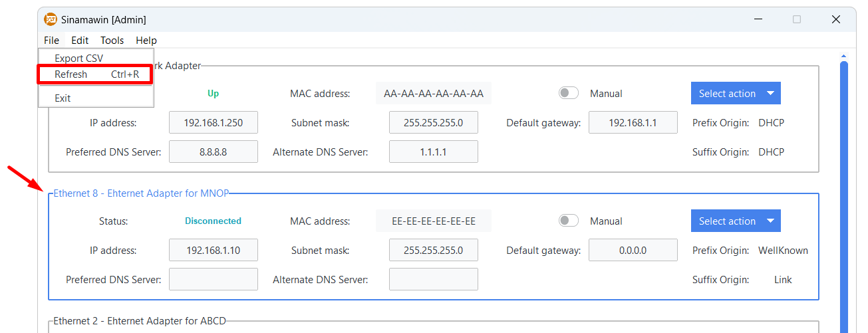Open the Tools menu
868x333 pixels.
tap(112, 41)
